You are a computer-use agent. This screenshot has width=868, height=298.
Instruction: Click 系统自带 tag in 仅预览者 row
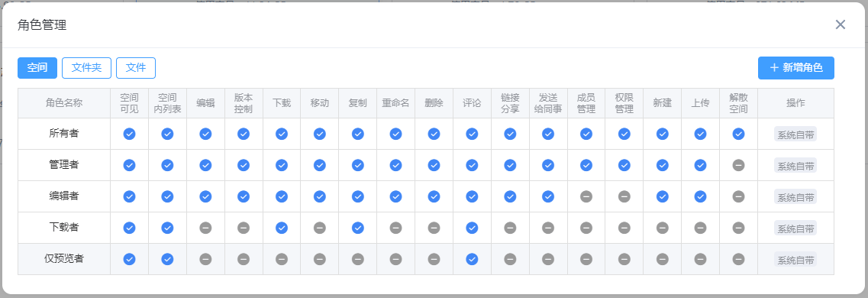point(795,259)
